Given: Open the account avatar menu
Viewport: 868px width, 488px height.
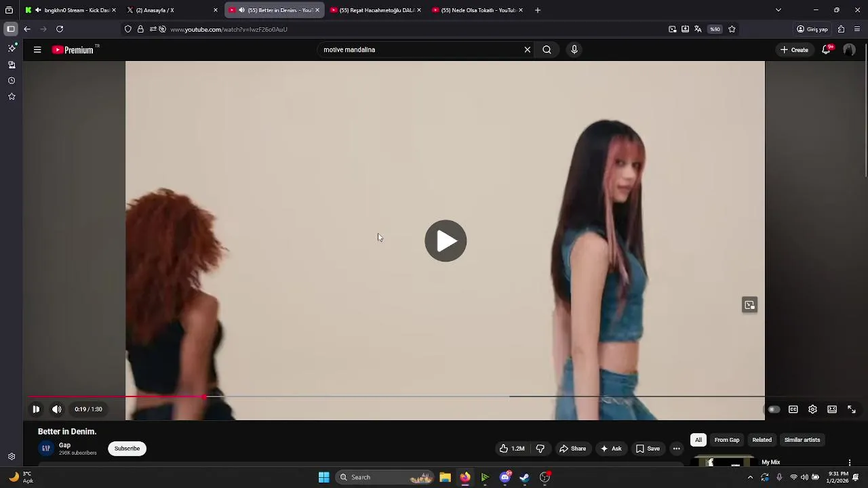Looking at the screenshot, I should pyautogui.click(x=849, y=49).
